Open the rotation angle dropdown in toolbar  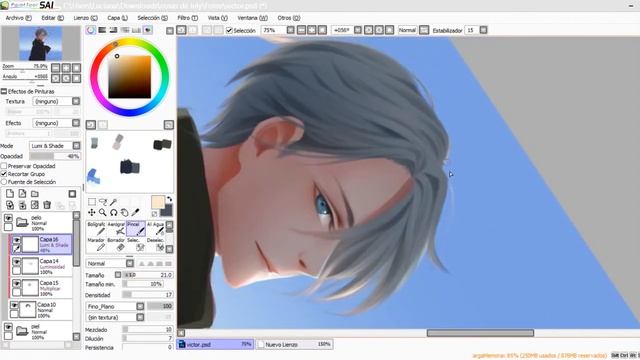coord(358,30)
